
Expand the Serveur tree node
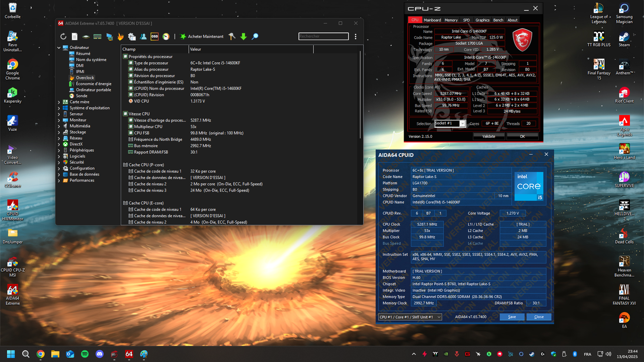(x=59, y=114)
